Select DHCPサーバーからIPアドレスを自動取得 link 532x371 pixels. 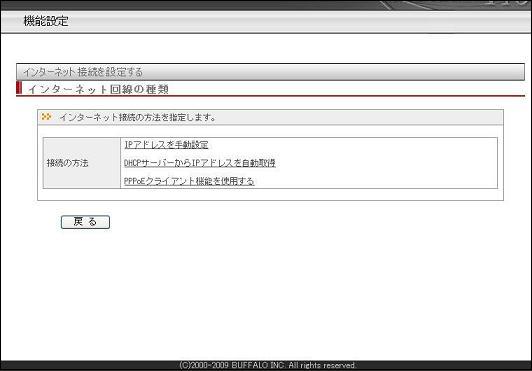tap(200, 163)
